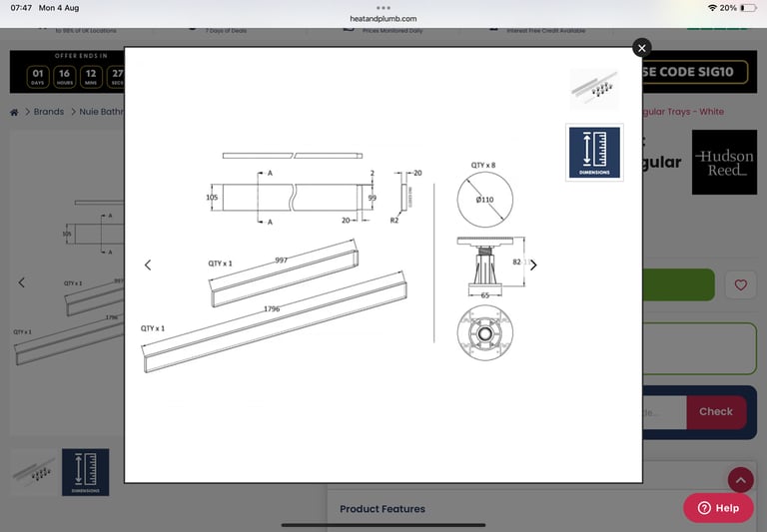Click the 1796 dimension label in drawing
Screen dimensions: 767x532
[272, 309]
